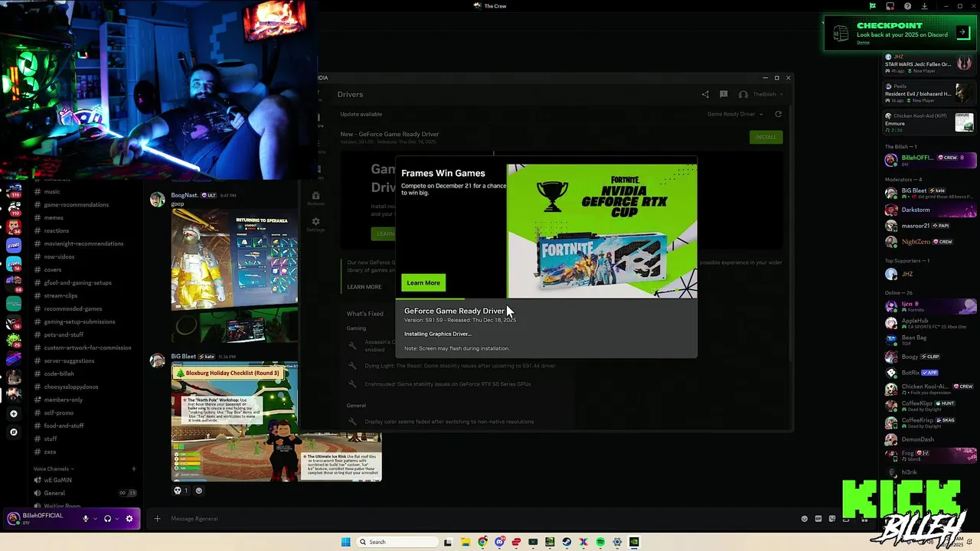Screen dimensions: 980x551
Task: Open File Explorer from the taskbar
Action: click(x=465, y=542)
